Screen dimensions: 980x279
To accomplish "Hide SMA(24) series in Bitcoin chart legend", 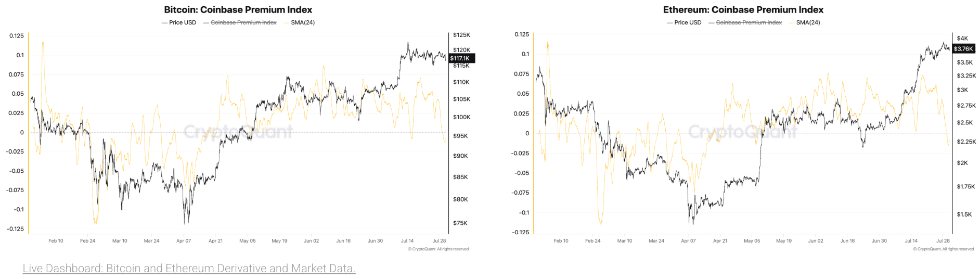I will click(x=302, y=22).
